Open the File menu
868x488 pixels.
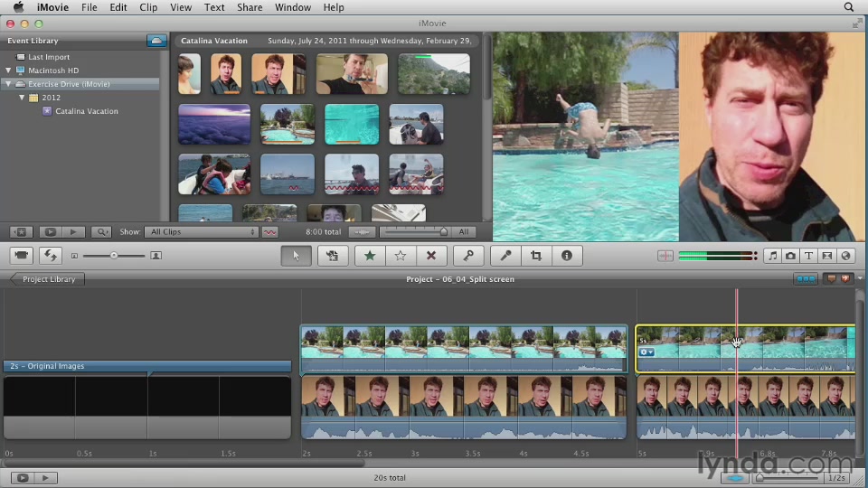click(x=90, y=7)
